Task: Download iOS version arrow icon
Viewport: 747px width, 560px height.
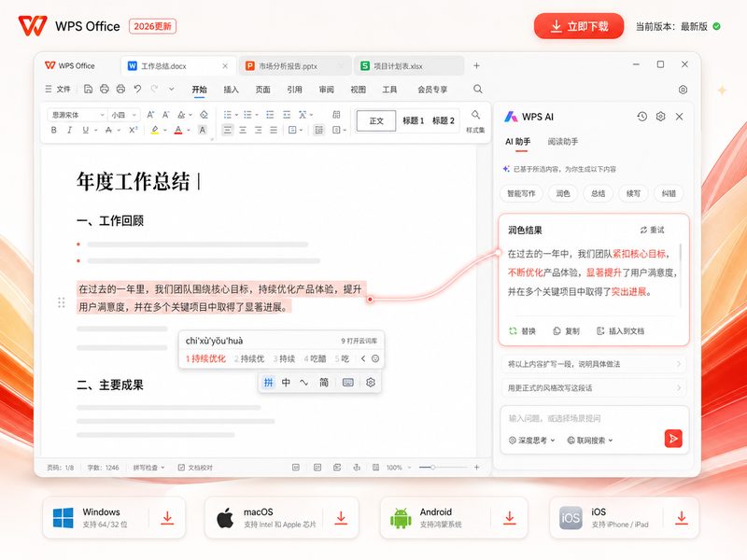Action: coord(682,518)
